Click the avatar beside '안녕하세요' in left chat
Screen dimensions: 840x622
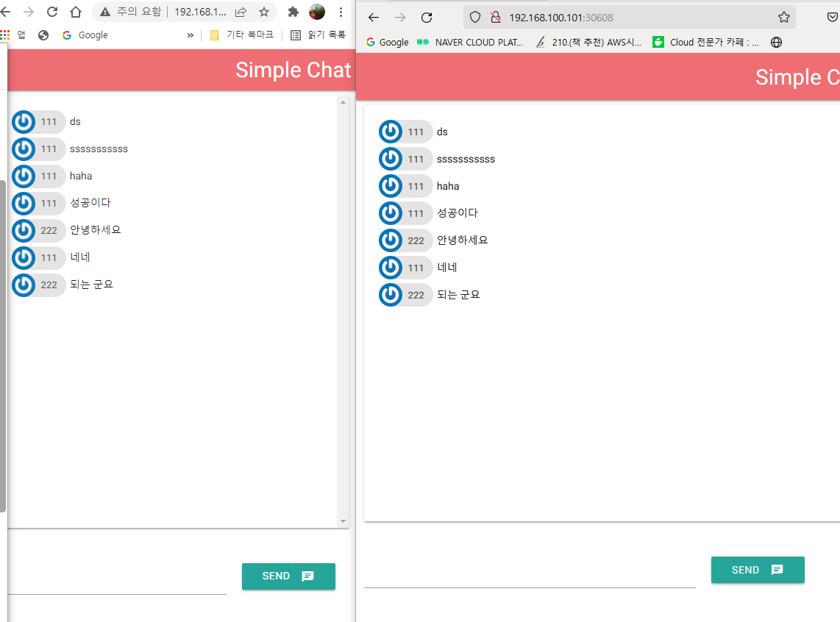(x=24, y=230)
